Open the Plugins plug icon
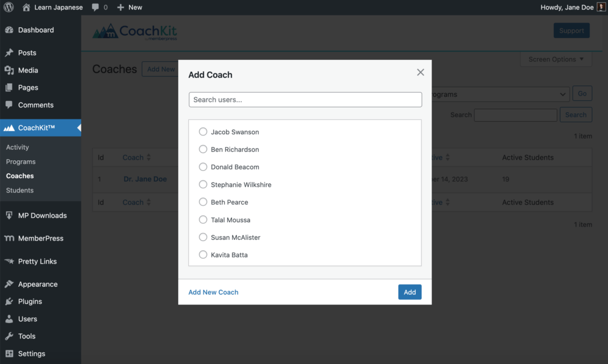The height and width of the screenshot is (364, 608). (x=9, y=302)
